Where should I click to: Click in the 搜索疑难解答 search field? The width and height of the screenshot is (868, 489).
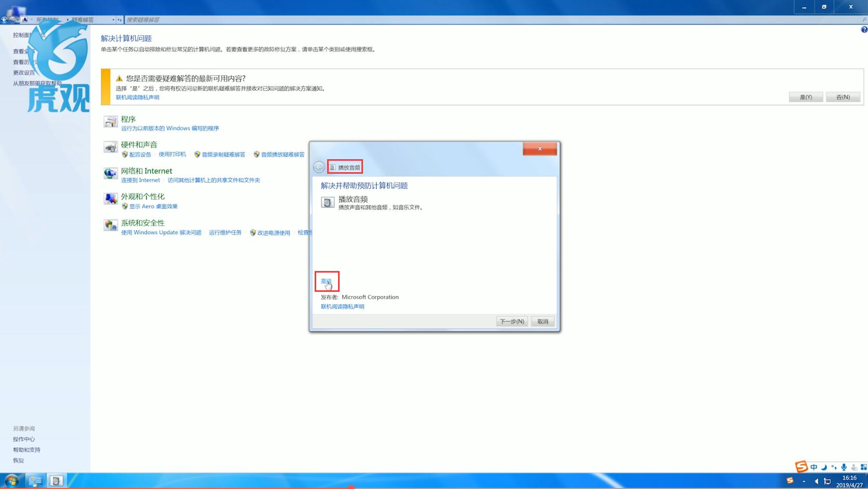[x=492, y=20]
